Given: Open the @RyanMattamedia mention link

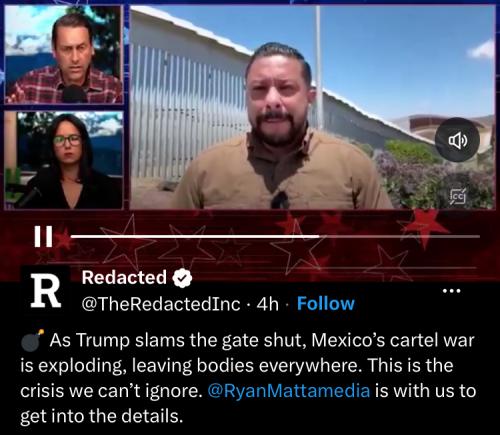Looking at the screenshot, I should [x=289, y=391].
